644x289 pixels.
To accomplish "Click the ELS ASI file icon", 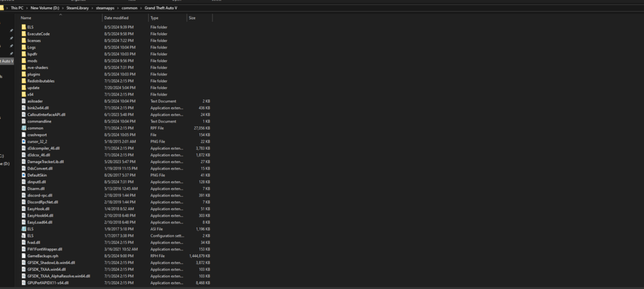I will pos(23,229).
